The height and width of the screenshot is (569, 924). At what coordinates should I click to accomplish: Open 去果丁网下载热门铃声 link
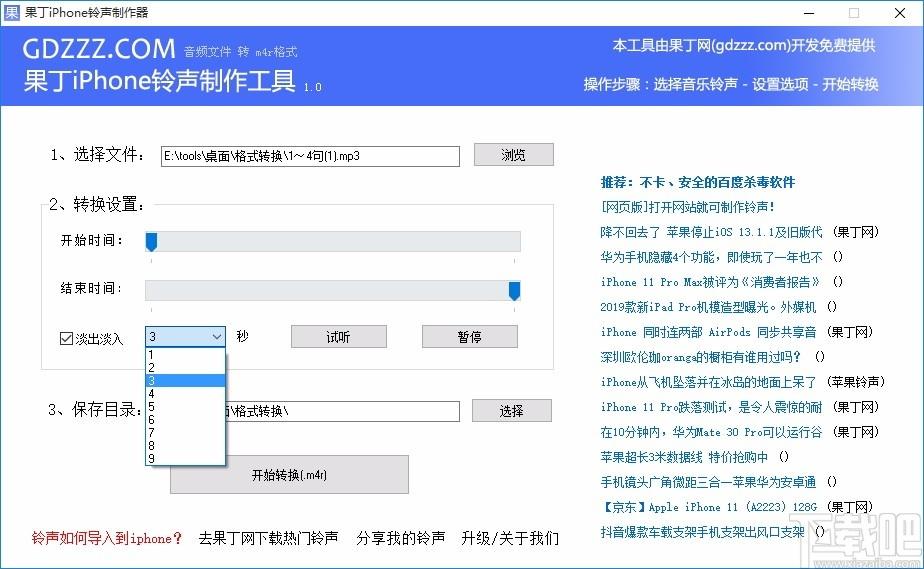point(268,538)
